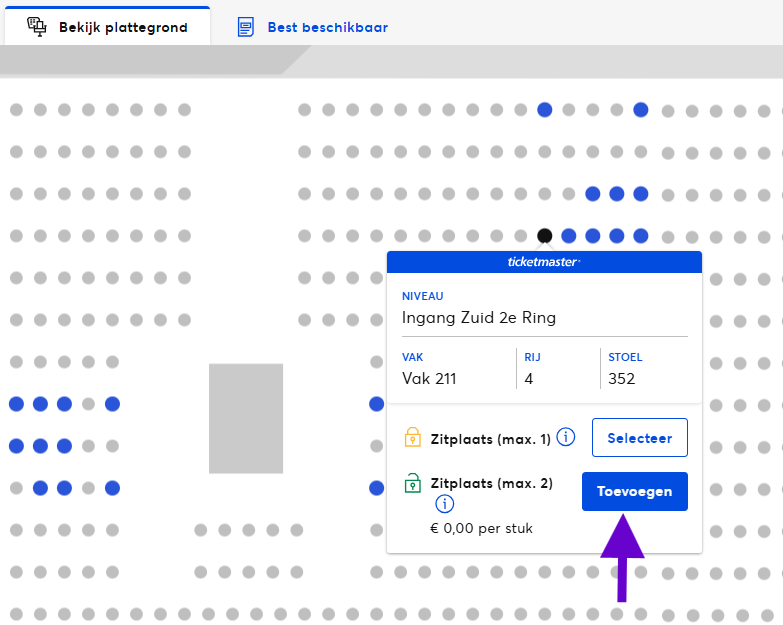Click the ticketmaster logo in popup header
The image size is (783, 625).
[x=544, y=262]
